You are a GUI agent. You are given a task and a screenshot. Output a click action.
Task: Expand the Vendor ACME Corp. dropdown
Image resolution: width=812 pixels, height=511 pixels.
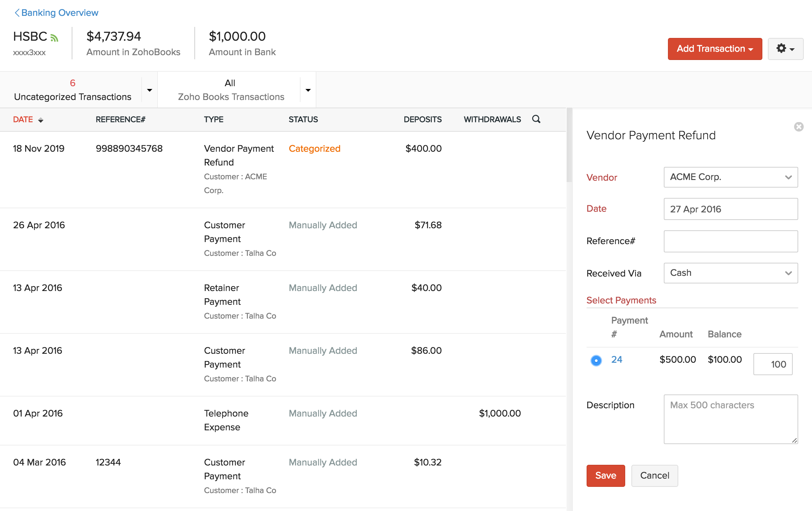[730, 177]
